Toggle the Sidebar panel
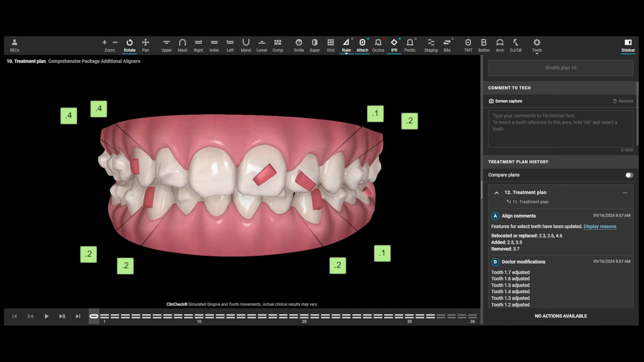 [628, 45]
